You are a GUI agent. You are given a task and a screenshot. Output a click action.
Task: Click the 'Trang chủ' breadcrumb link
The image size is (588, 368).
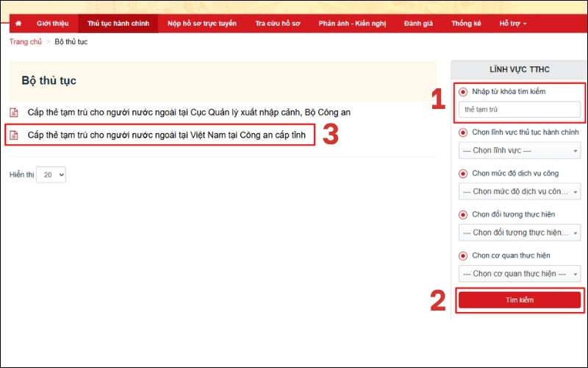pos(25,42)
